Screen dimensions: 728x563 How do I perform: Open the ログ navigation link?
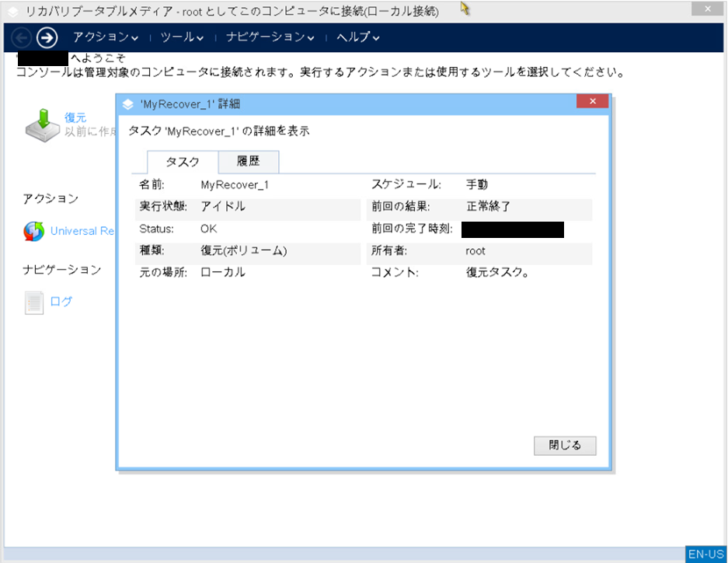click(61, 302)
